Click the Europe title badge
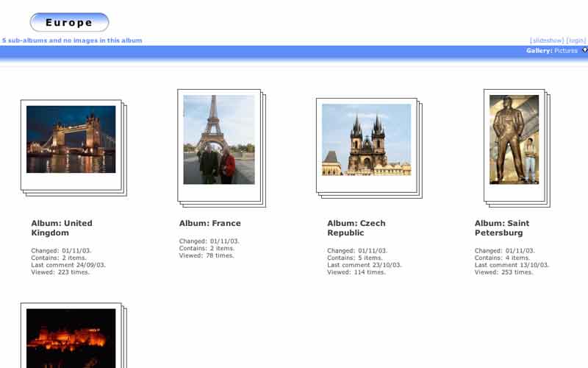The width and height of the screenshot is (588, 368). (x=69, y=23)
